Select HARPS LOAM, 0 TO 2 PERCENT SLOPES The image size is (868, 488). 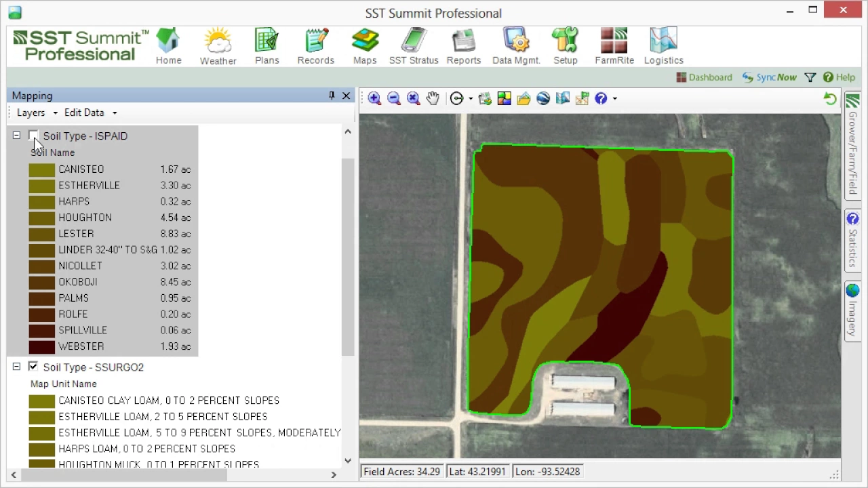[146, 449]
